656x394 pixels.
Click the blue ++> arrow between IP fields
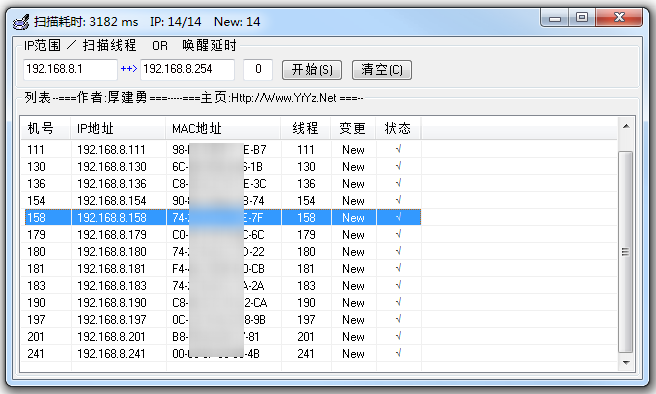[x=128, y=69]
